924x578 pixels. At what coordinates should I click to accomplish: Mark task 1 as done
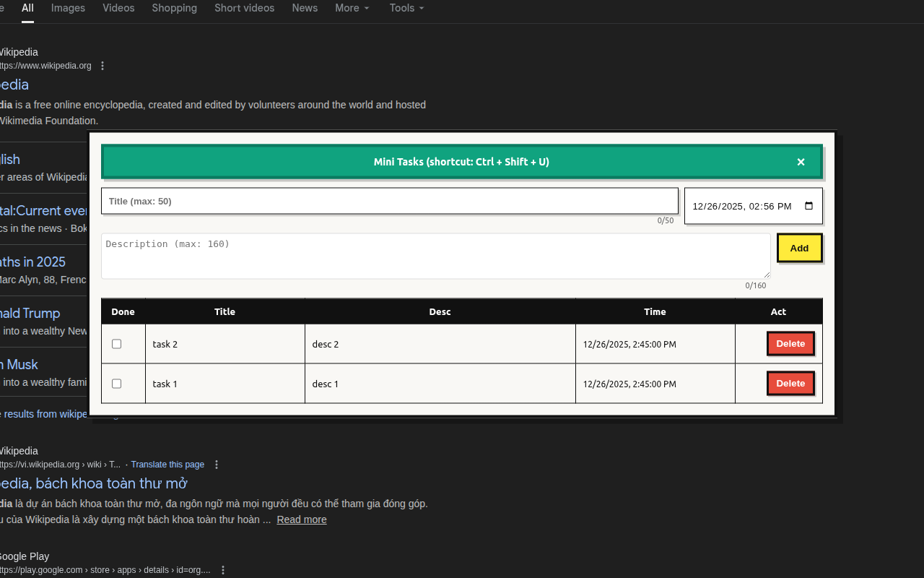click(x=116, y=384)
